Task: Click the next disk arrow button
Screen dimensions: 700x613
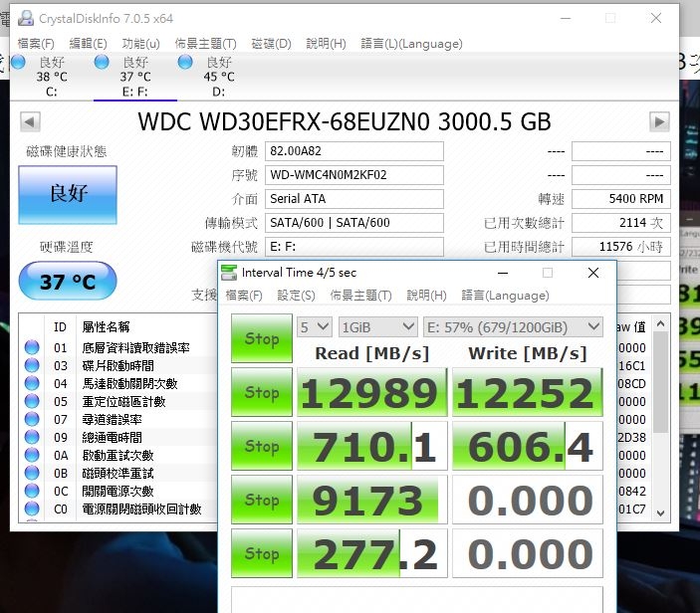Action: (659, 121)
